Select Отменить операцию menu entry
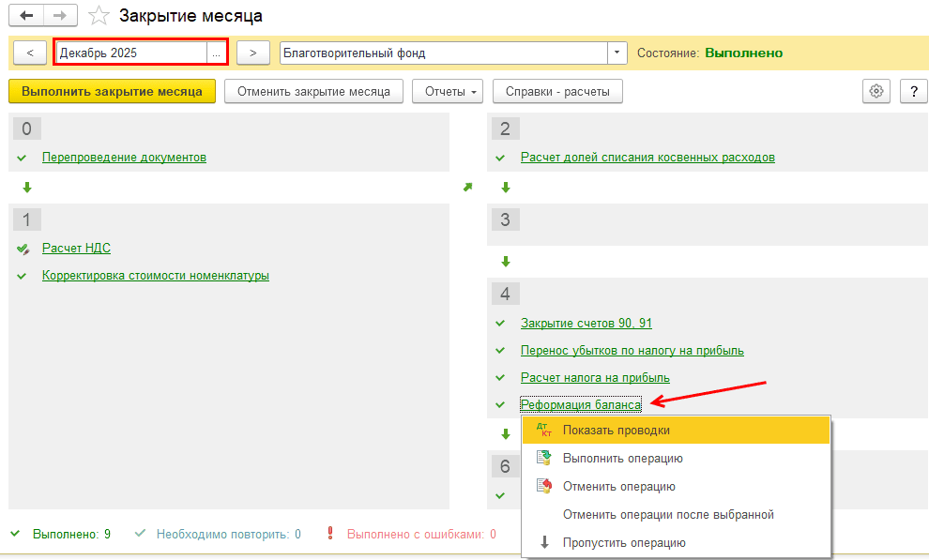This screenshot has width=929, height=560. [618, 487]
